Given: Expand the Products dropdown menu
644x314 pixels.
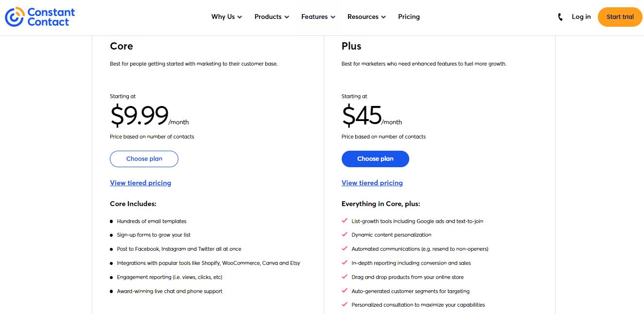Looking at the screenshot, I should [272, 17].
